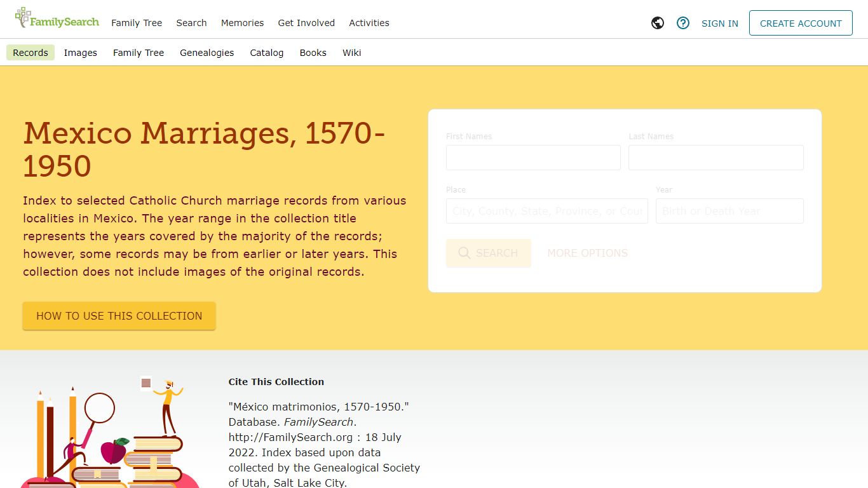This screenshot has width=868, height=488.
Task: Click the Birth or Death Year field
Action: 729,211
